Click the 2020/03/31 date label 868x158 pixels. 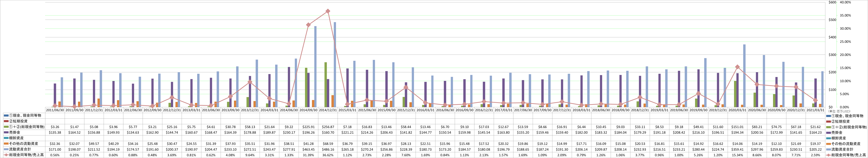[x=738, y=110]
